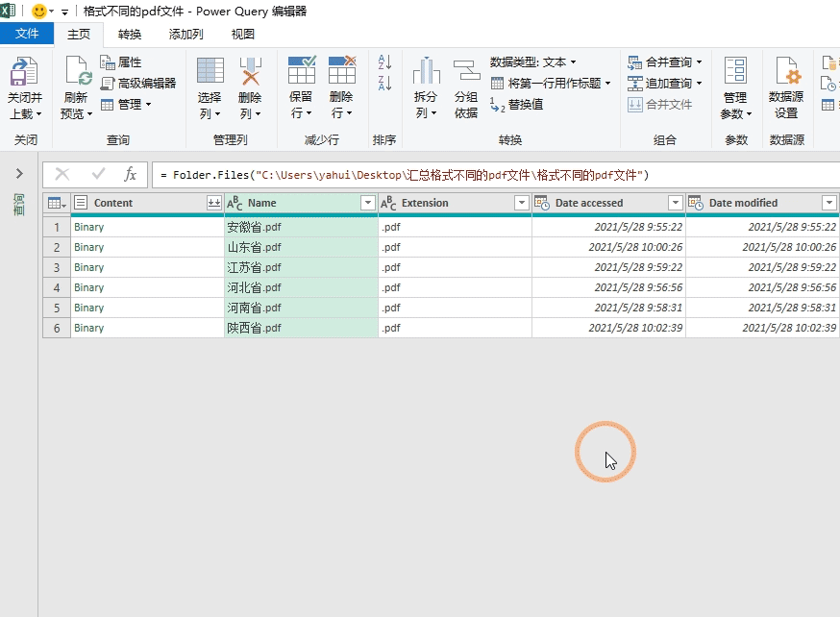Click the fx function icon

(x=130, y=174)
